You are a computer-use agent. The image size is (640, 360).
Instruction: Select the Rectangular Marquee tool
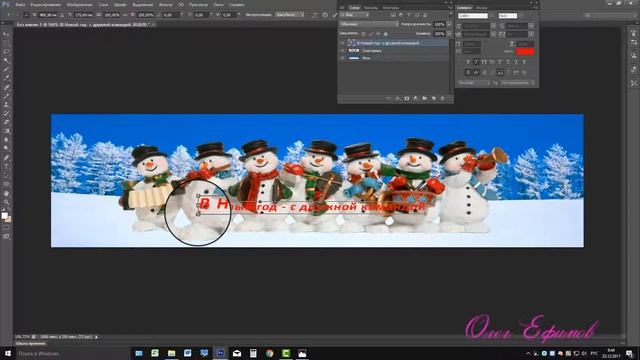pos(6,43)
